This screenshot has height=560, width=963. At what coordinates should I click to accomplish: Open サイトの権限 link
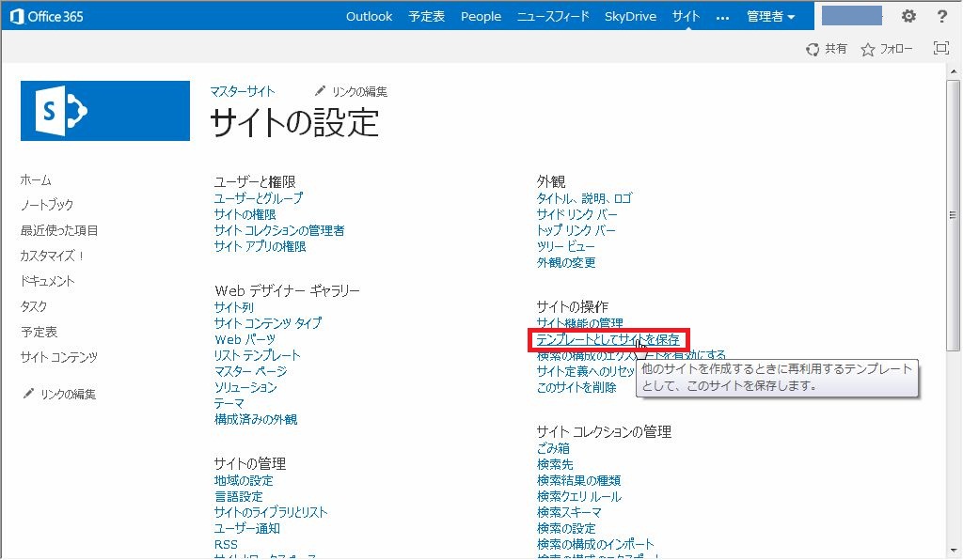[x=245, y=214]
